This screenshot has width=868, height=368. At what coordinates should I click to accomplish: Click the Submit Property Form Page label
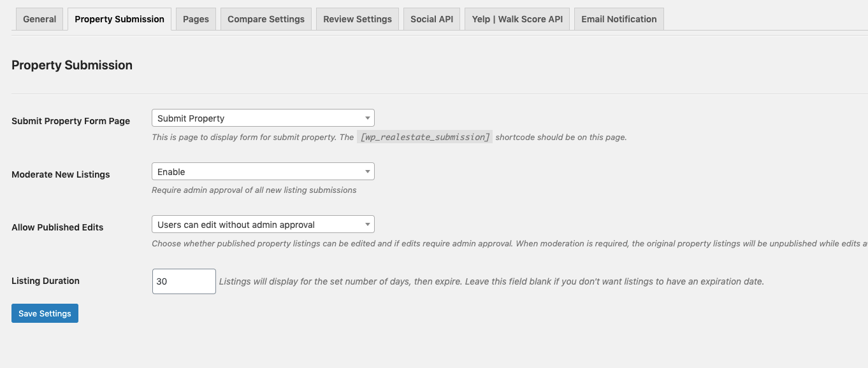click(71, 121)
